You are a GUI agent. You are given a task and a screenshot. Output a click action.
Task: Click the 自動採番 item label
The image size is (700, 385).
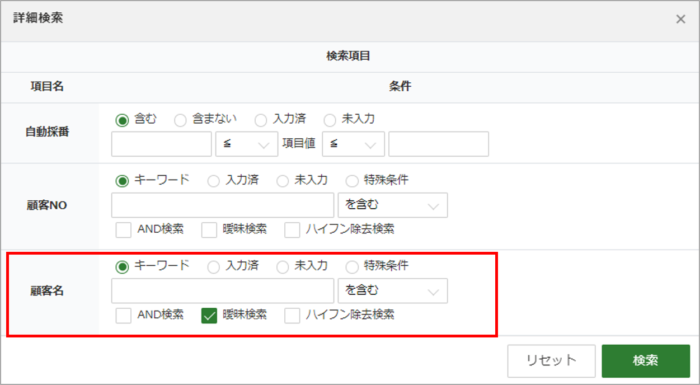pyautogui.click(x=47, y=132)
